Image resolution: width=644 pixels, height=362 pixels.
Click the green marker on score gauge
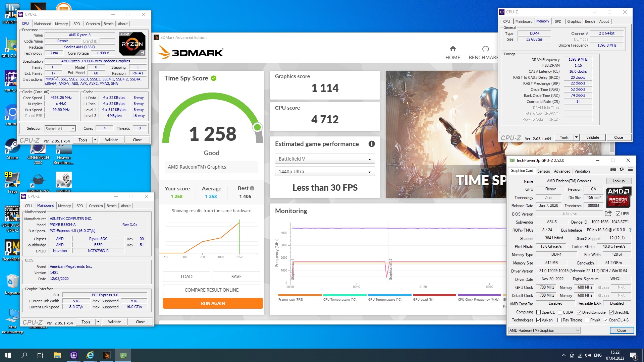pos(257,127)
